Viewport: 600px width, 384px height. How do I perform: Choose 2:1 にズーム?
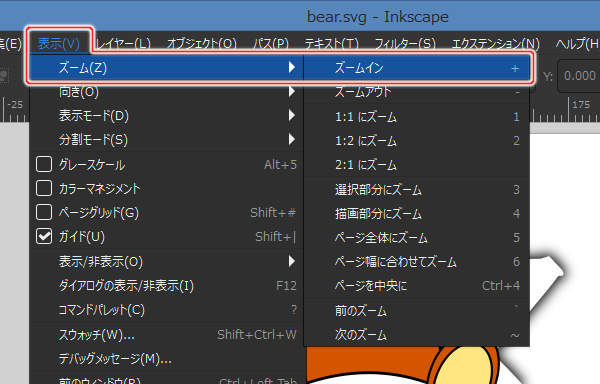point(417,165)
